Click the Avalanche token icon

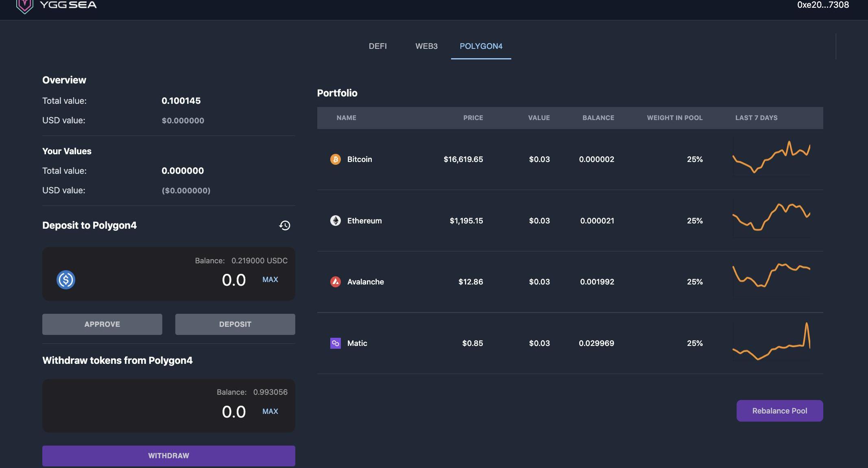point(336,282)
